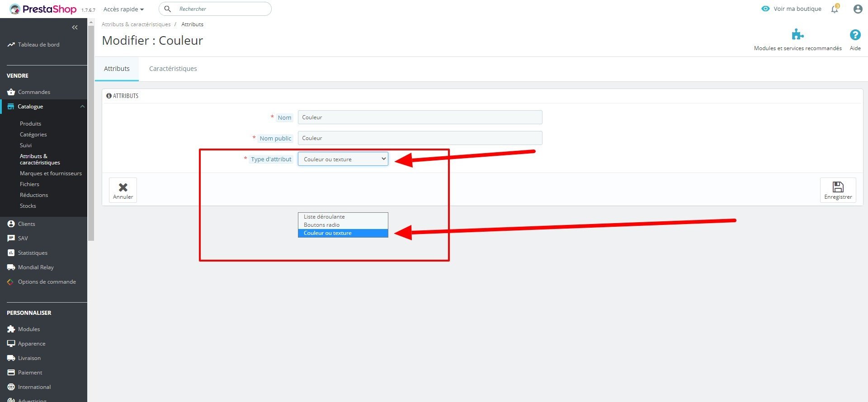This screenshot has width=868, height=402.
Task: Choose Couleur ou texture option in list
Action: [343, 233]
